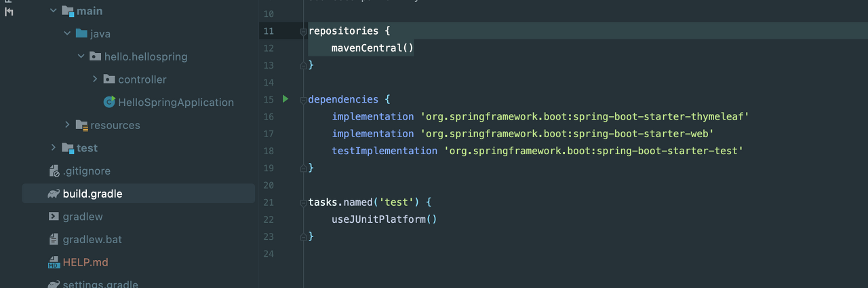Click the closing fold marker on line 23
The image size is (868, 288).
[x=303, y=236]
